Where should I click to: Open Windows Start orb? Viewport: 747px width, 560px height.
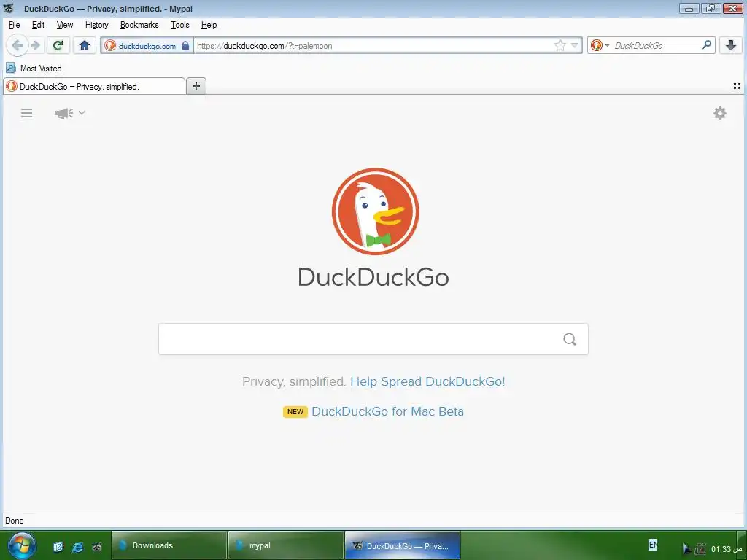[x=21, y=545]
